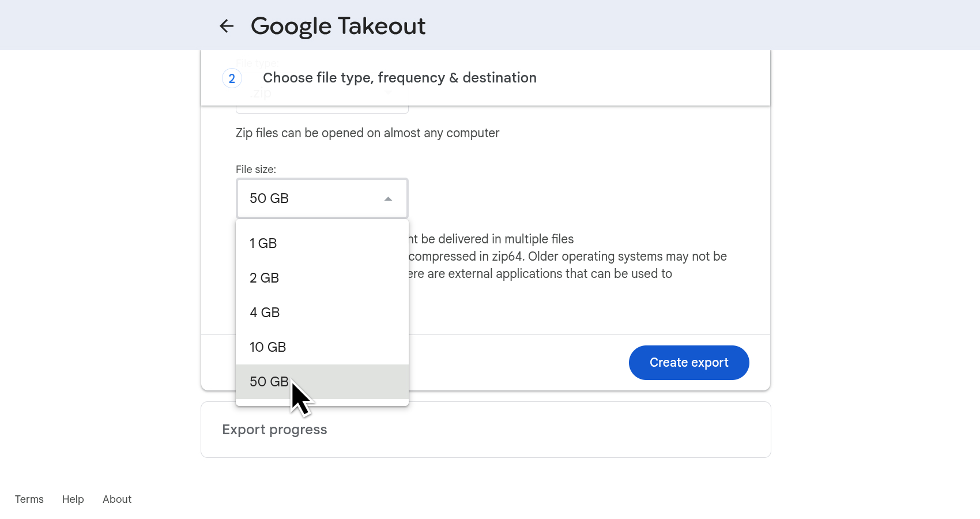
Task: Collapse the File size dropdown arrow
Action: (388, 198)
